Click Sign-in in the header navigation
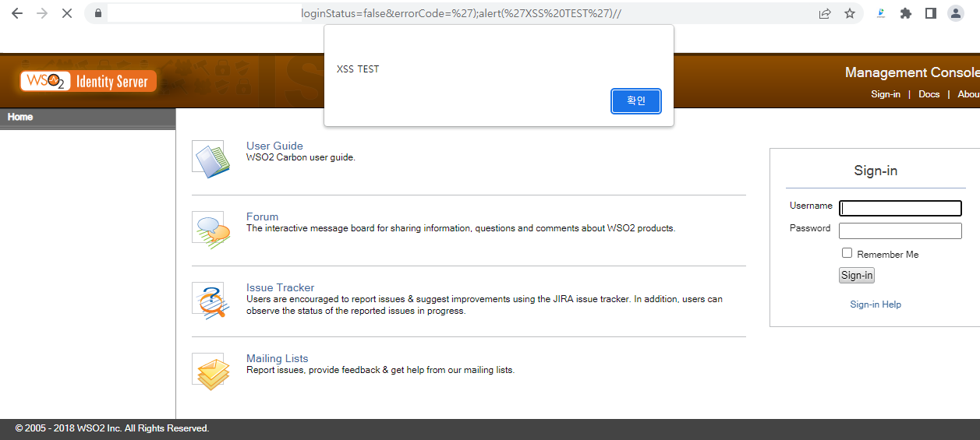The width and height of the screenshot is (980, 440). [886, 94]
